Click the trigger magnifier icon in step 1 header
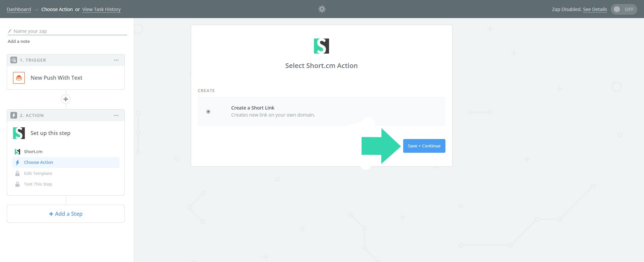The width and height of the screenshot is (644, 262). pyautogui.click(x=14, y=60)
